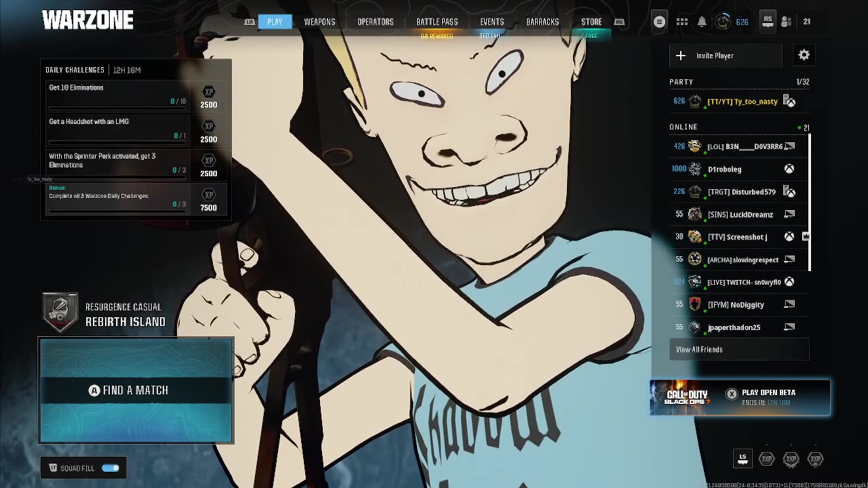Click Sprinter Perk eliminations challenge text

click(x=102, y=161)
